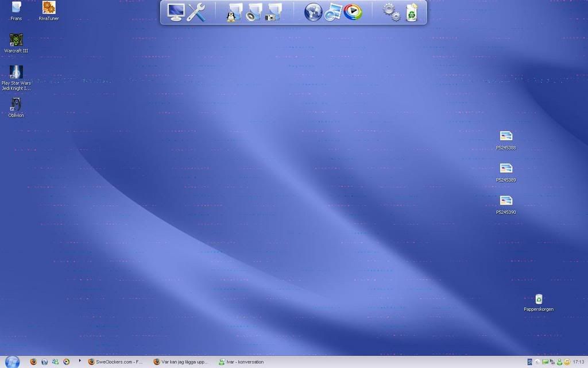Select the P5245390 image file
Viewport: 588px width, 368px height.
pyautogui.click(x=506, y=201)
